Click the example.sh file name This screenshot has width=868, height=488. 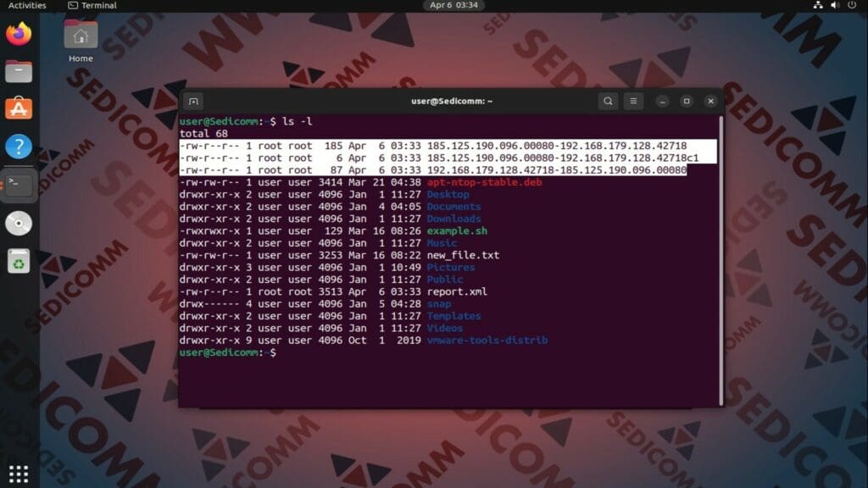click(457, 230)
